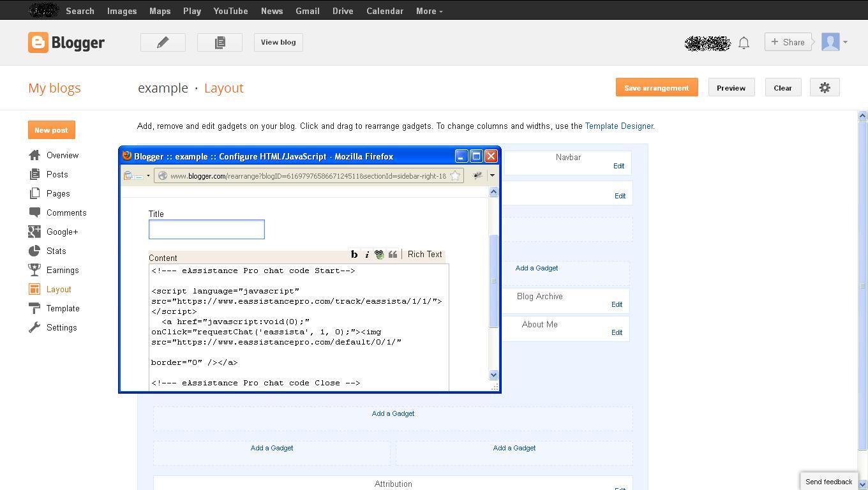Click Edit for the Navbar gadget
Viewport: 868px width, 490px height.
coord(618,166)
